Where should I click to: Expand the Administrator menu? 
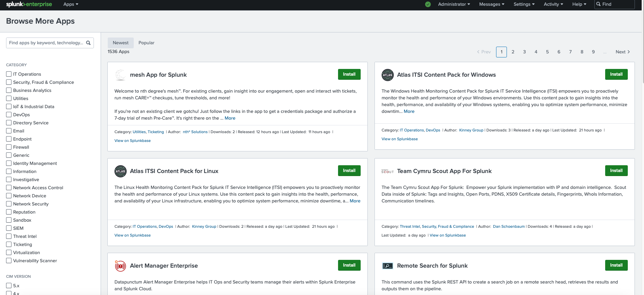(x=454, y=4)
